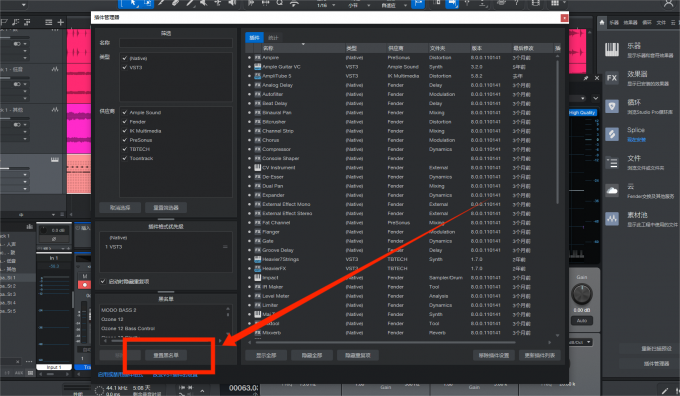Open the FX 效果器 effects icon in browser
Screen dimensions: 680x396
click(x=612, y=78)
